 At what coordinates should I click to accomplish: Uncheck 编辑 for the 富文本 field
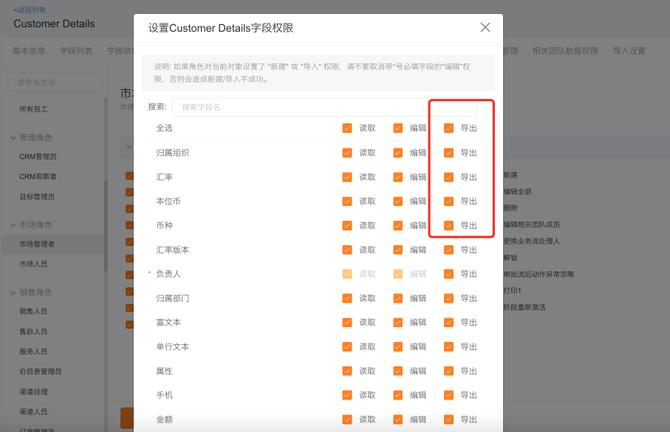pyautogui.click(x=398, y=322)
